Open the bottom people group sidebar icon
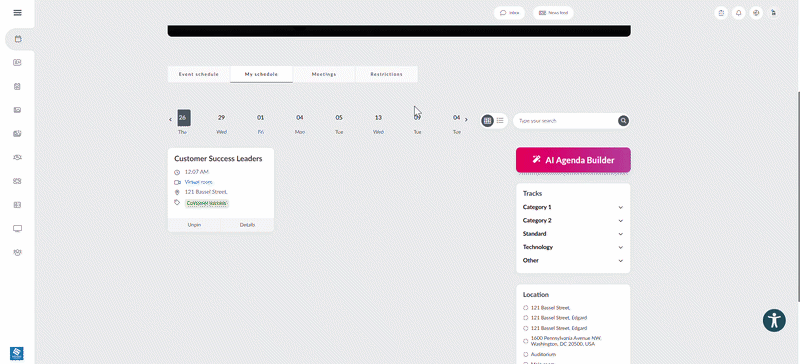800x364 pixels. point(17,252)
